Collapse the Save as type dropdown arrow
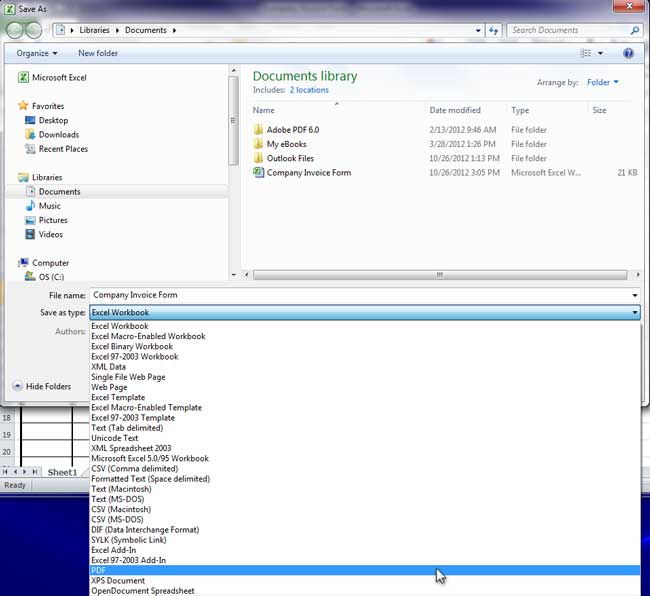650x596 pixels. [635, 313]
